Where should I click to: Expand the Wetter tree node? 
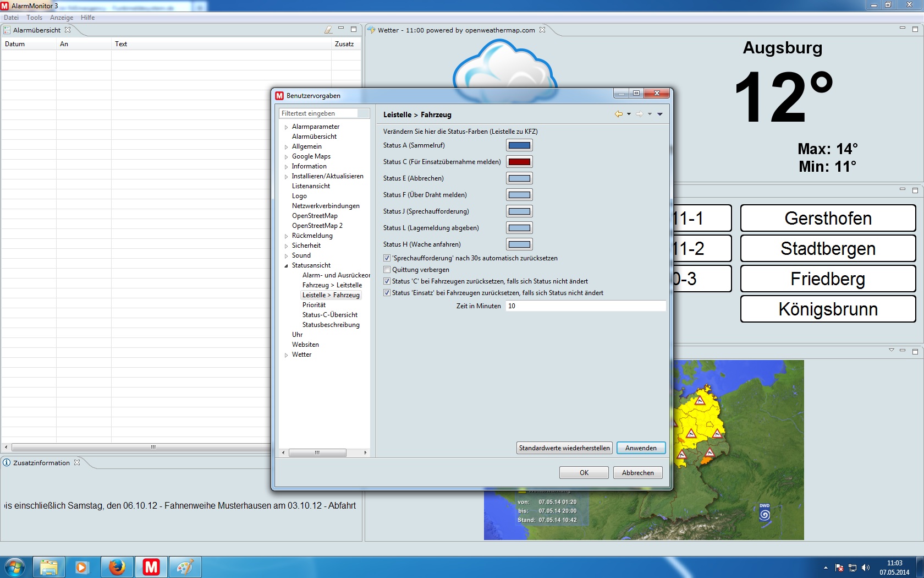tap(286, 355)
